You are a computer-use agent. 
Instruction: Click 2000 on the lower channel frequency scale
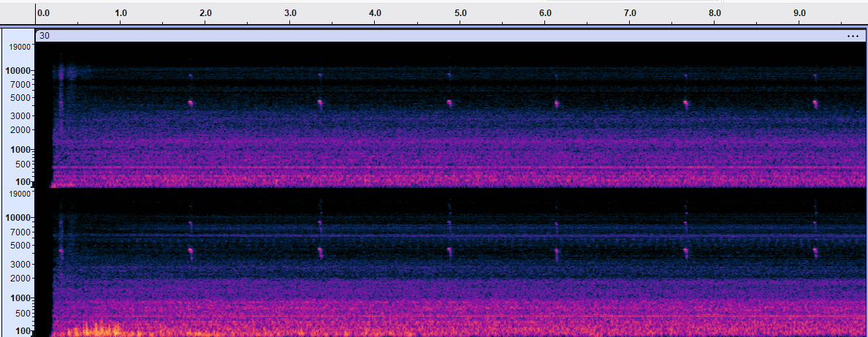[22, 278]
